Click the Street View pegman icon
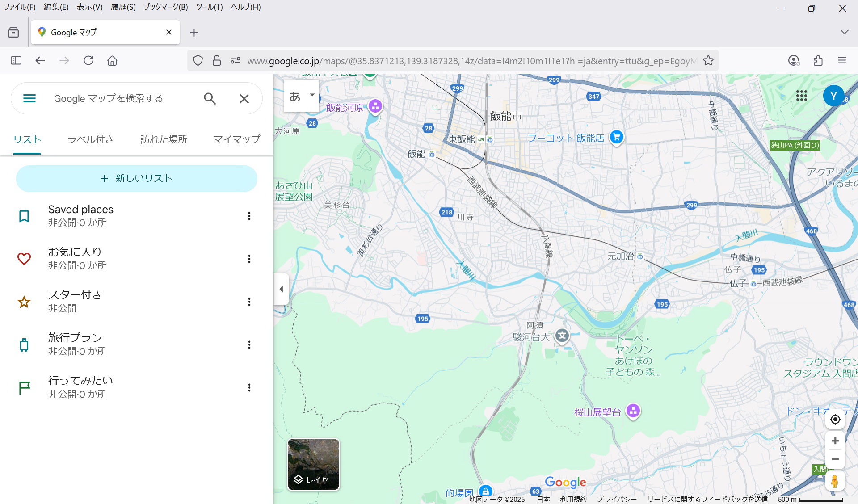Image resolution: width=858 pixels, height=504 pixels. pyautogui.click(x=835, y=481)
